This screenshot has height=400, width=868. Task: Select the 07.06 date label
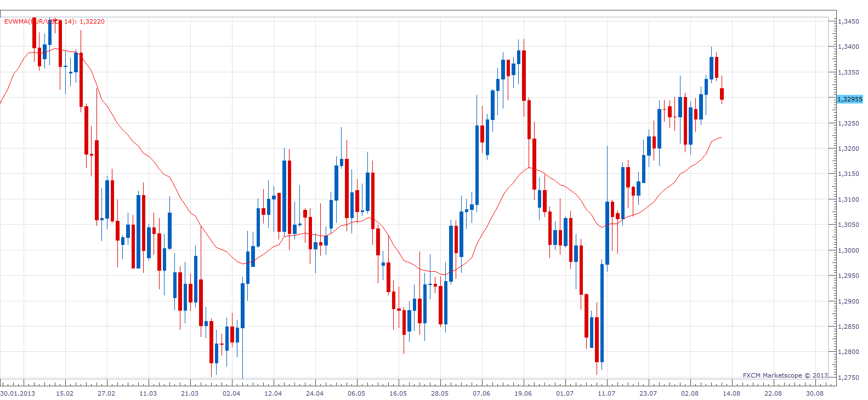point(481,393)
